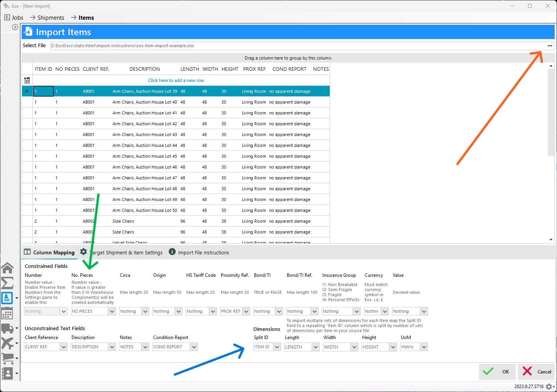557x392 pixels.
Task: Expand the collapsed sidebar using the chevron arrow
Action: tap(15, 27)
